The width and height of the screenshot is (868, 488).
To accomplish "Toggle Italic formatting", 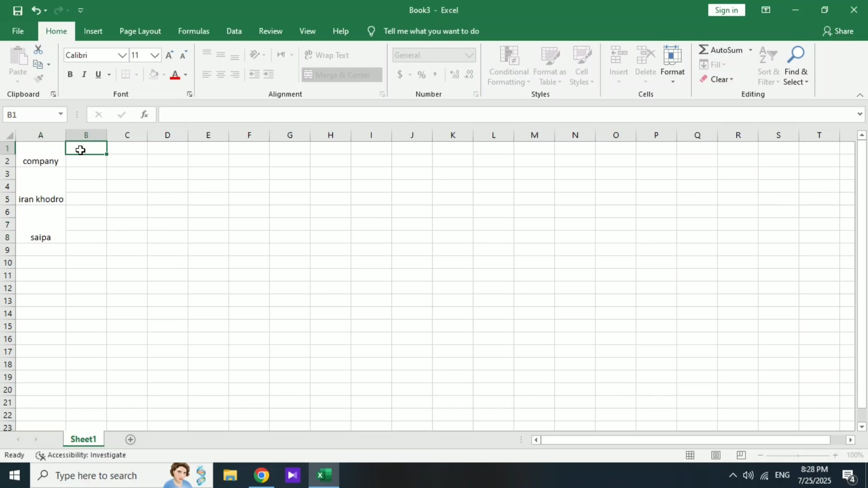I will coord(84,75).
